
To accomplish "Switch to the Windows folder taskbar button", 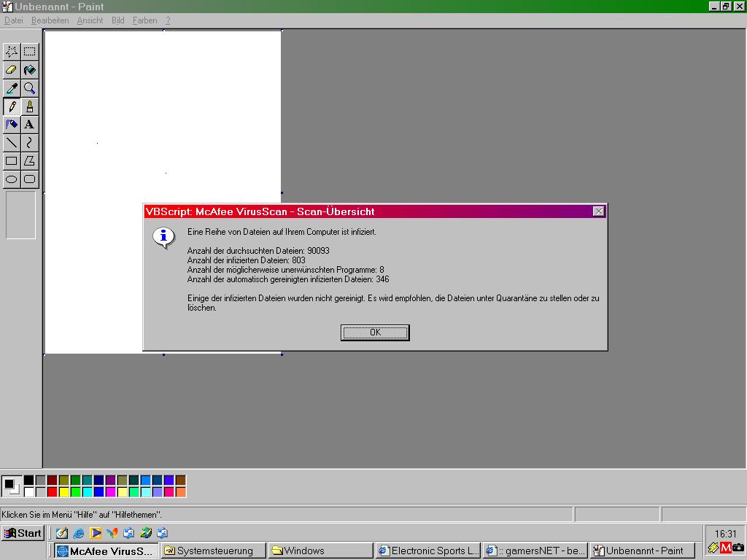I will 321,551.
